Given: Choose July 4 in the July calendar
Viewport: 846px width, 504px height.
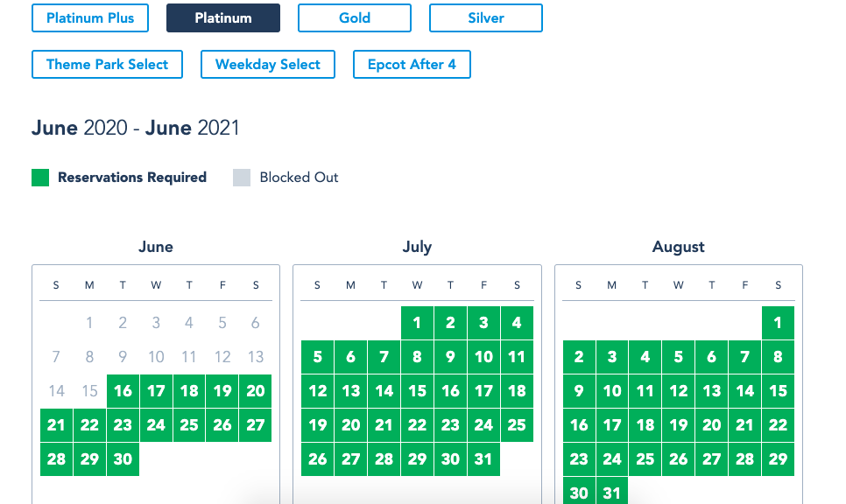Looking at the screenshot, I should [517, 323].
